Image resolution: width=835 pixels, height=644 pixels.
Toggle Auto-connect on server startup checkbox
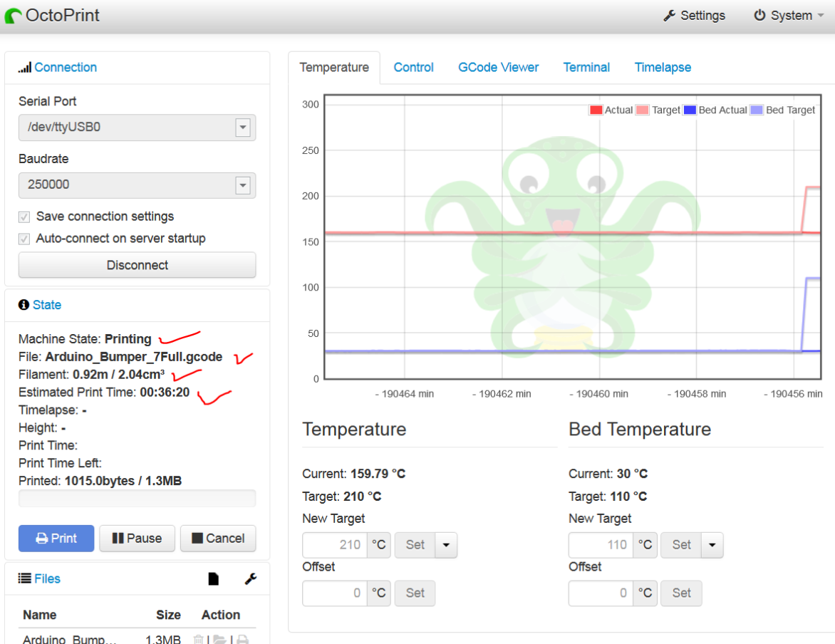click(24, 239)
